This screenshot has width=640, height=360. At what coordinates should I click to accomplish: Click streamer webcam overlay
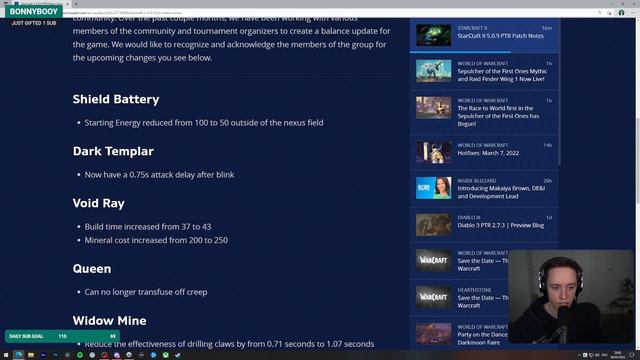click(571, 297)
